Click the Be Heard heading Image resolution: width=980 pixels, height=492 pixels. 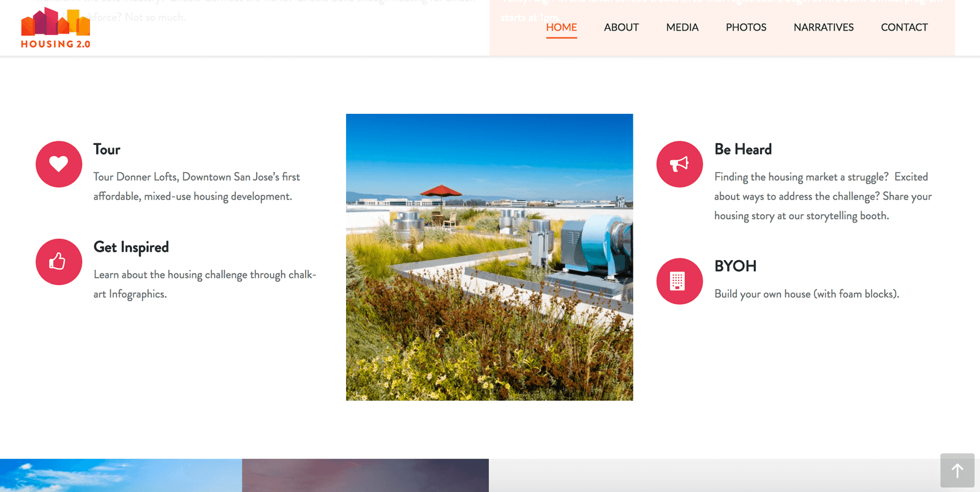coord(743,149)
